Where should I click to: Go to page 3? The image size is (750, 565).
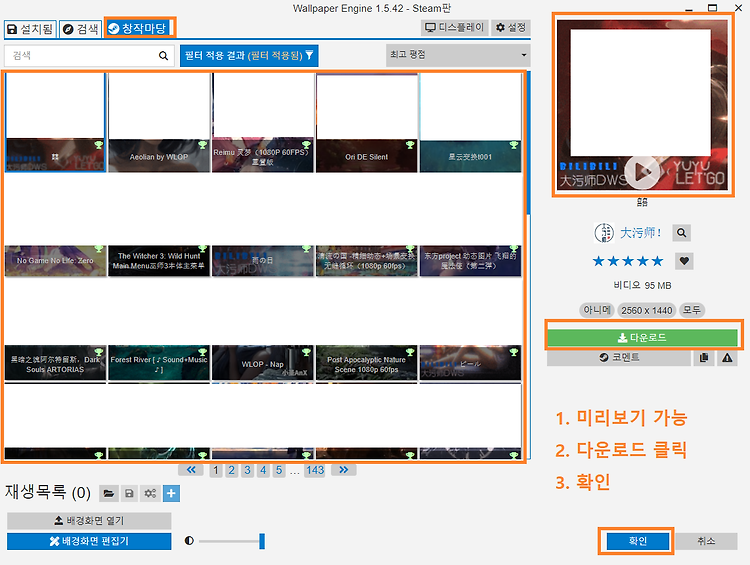click(247, 470)
